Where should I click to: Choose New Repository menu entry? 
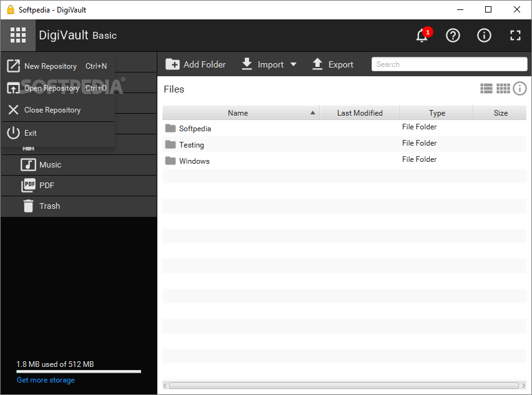pyautogui.click(x=58, y=66)
